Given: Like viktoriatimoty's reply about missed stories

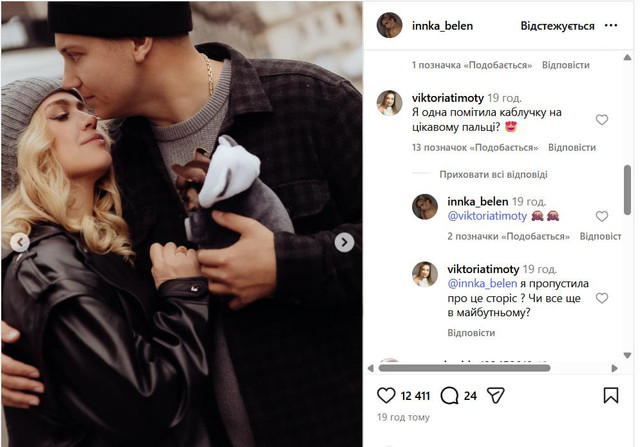Looking at the screenshot, I should click(602, 298).
